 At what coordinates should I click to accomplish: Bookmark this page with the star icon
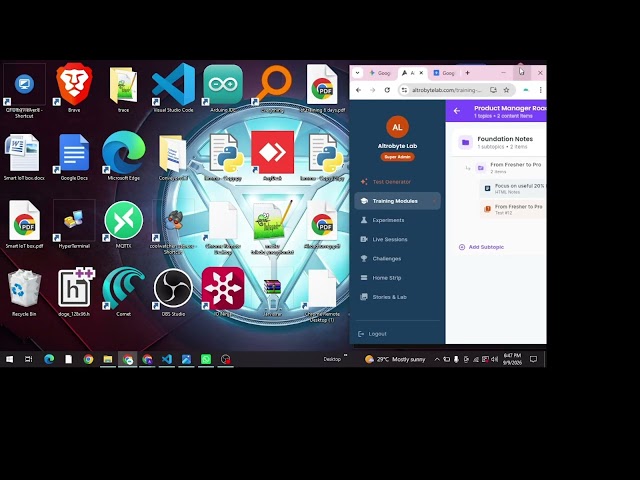click(506, 90)
